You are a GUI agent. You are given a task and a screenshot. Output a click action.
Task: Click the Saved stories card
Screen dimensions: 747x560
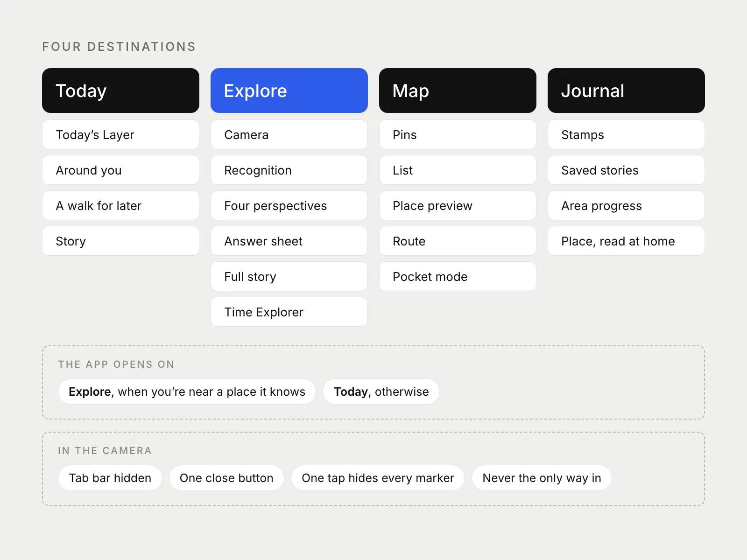626,170
